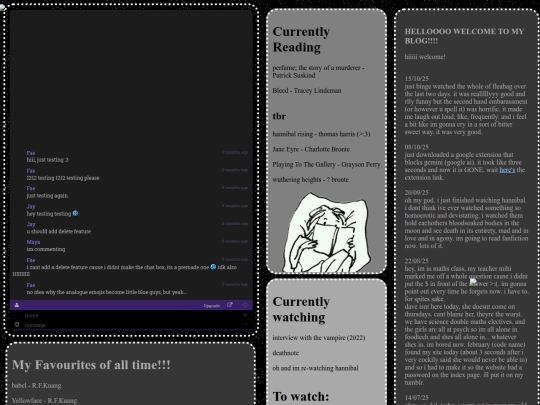The height and width of the screenshot is (405, 540).
Task: Click the Upgrade button in chat box
Action: point(212,305)
